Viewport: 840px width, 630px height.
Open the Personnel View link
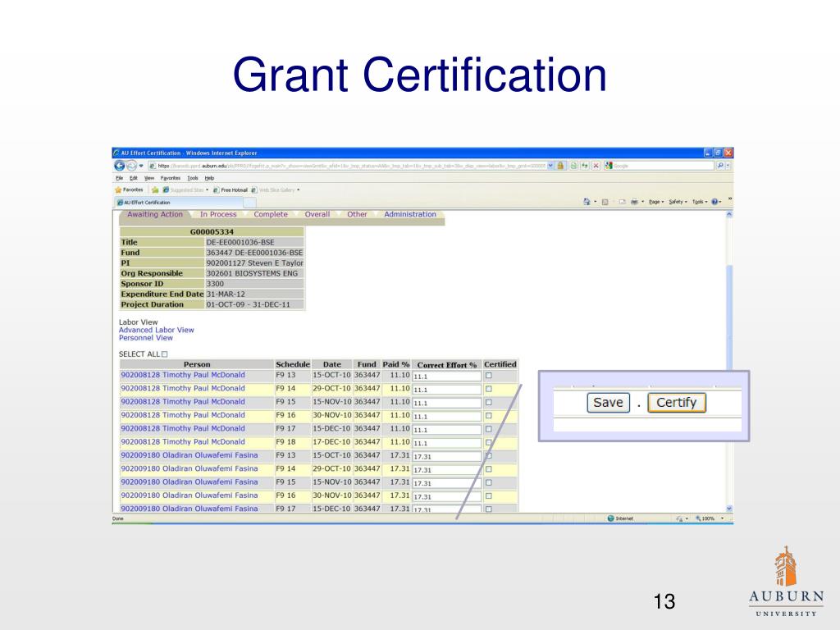click(x=146, y=338)
